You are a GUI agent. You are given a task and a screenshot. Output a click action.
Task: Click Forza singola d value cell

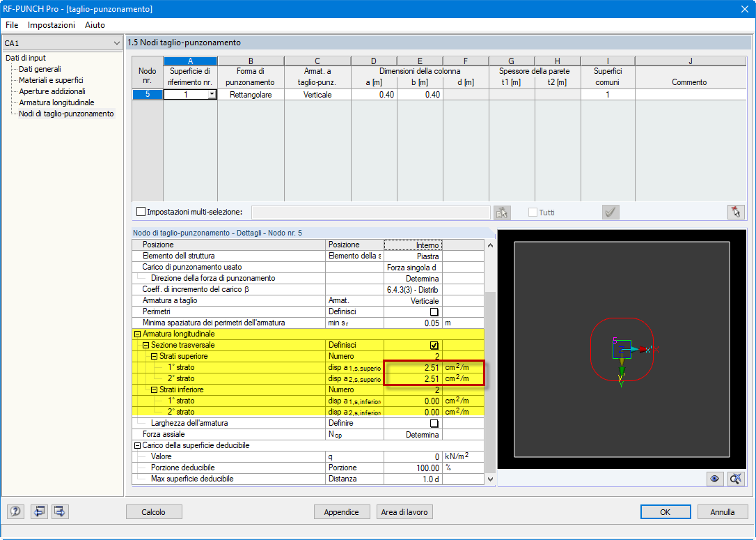[x=414, y=268]
